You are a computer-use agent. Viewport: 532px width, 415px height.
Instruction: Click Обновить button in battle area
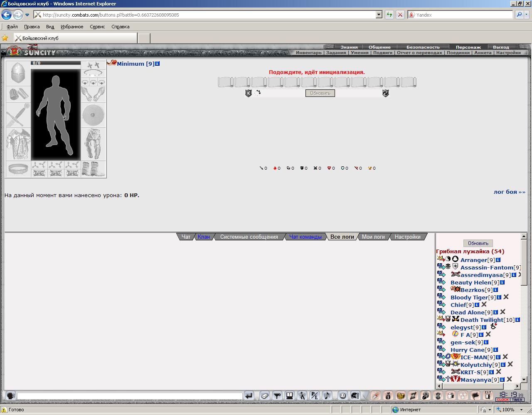click(320, 93)
